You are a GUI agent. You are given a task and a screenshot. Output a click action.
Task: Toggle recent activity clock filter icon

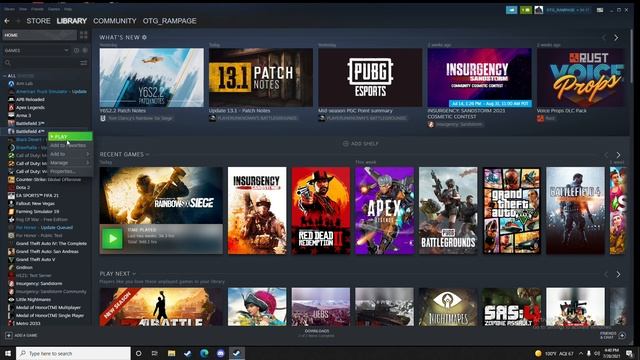[x=76, y=50]
